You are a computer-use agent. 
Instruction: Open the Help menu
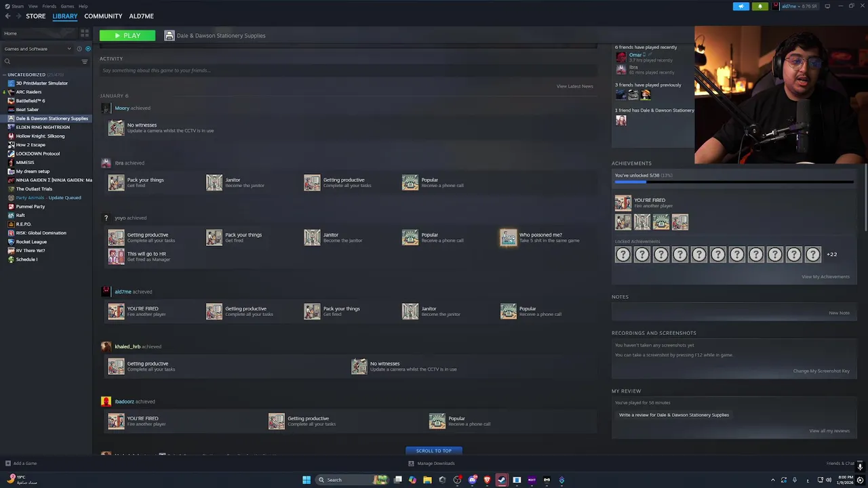pyautogui.click(x=83, y=6)
